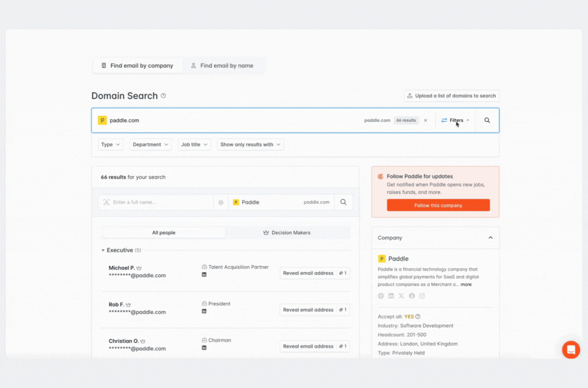Screen dimensions: 588x388
Task: Open the Type filter dropdown
Action: pyautogui.click(x=110, y=144)
